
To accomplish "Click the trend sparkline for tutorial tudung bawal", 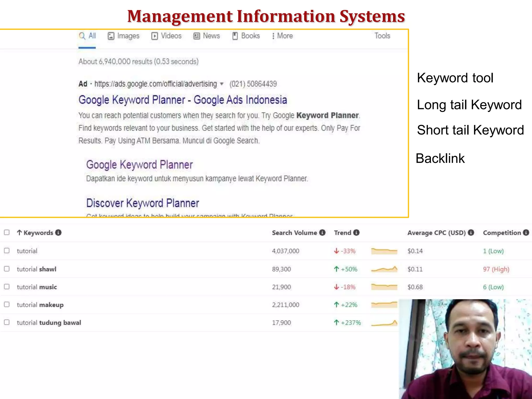I will 384,323.
